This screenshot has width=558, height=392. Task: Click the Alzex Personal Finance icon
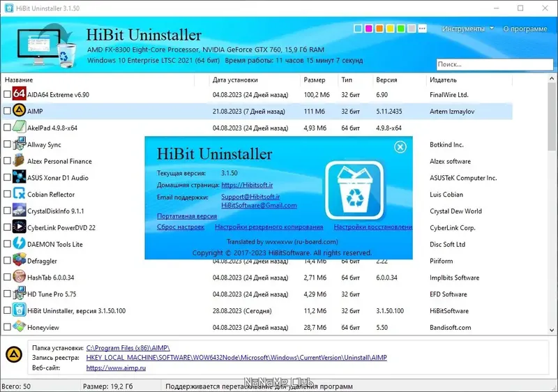(x=19, y=160)
